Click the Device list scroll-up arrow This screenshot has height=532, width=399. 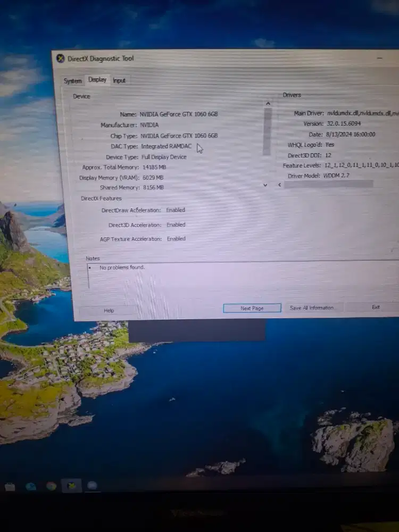268,103
